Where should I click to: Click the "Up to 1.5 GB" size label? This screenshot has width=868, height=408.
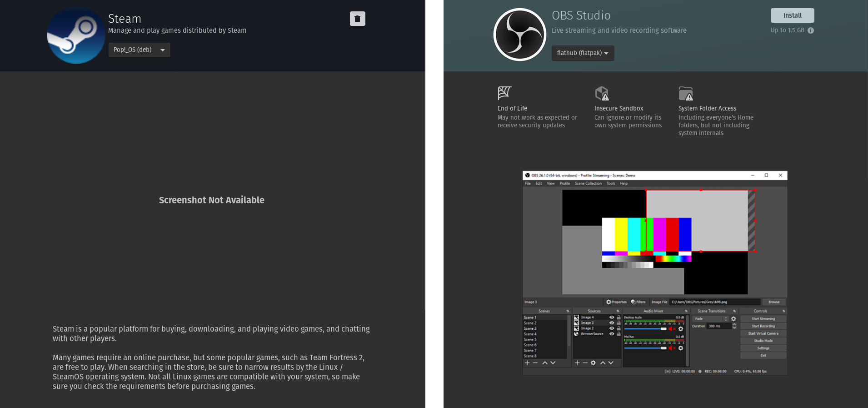tap(787, 30)
